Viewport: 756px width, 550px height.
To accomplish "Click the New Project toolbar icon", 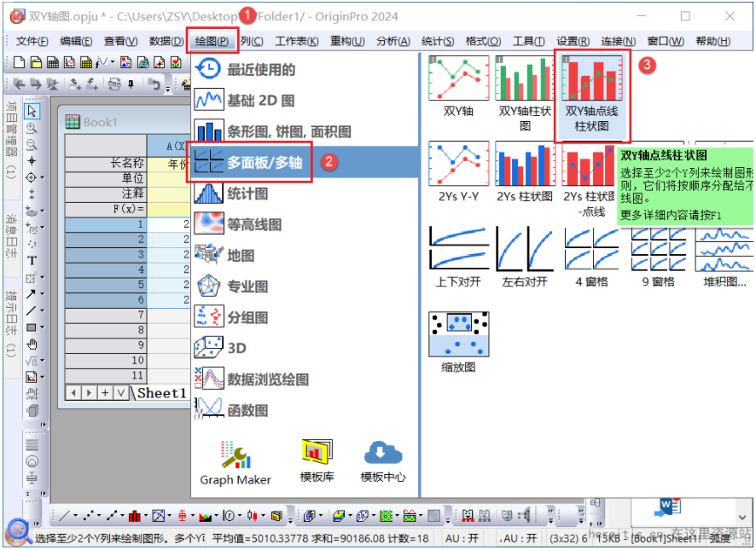I will coord(20,62).
